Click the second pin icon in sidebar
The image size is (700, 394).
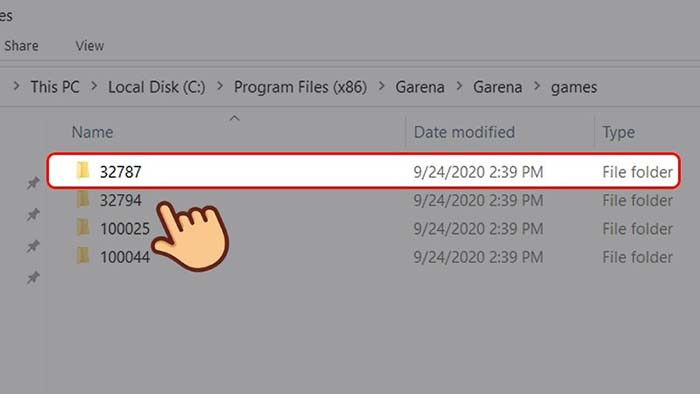[x=33, y=215]
